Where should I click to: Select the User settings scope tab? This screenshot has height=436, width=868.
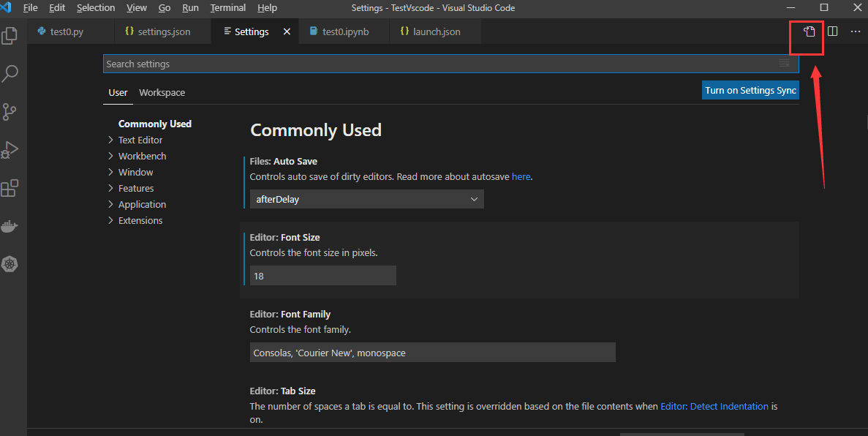[118, 92]
